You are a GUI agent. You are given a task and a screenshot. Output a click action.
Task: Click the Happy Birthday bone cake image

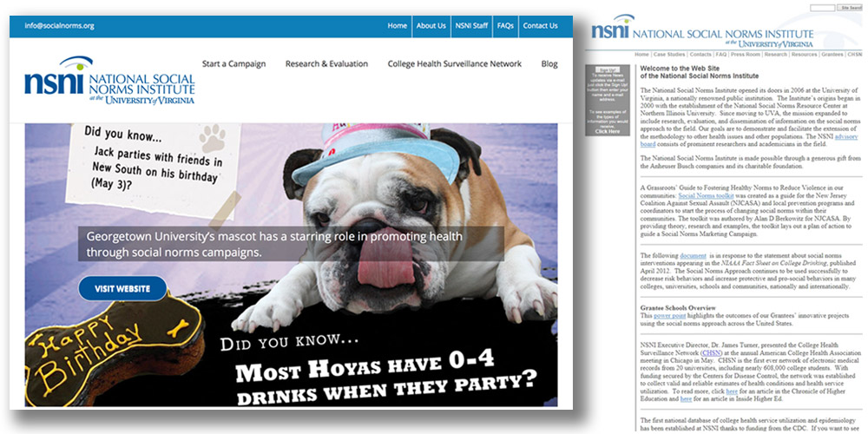coord(114,353)
